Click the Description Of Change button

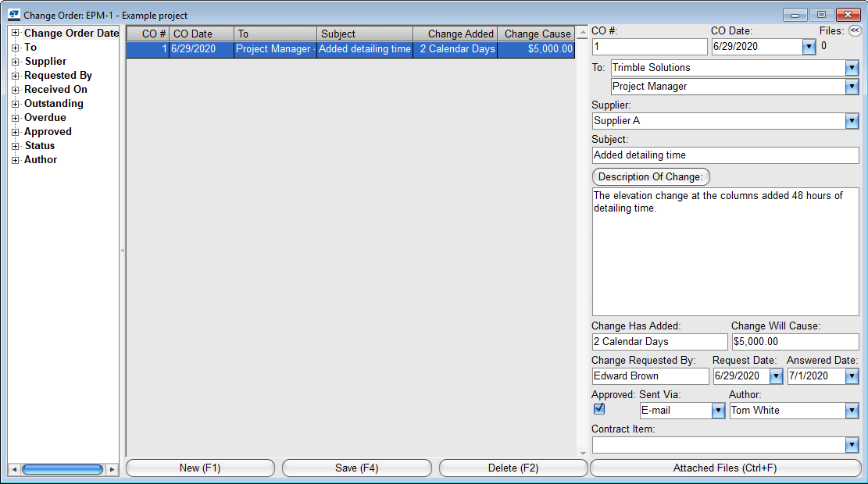(651, 177)
